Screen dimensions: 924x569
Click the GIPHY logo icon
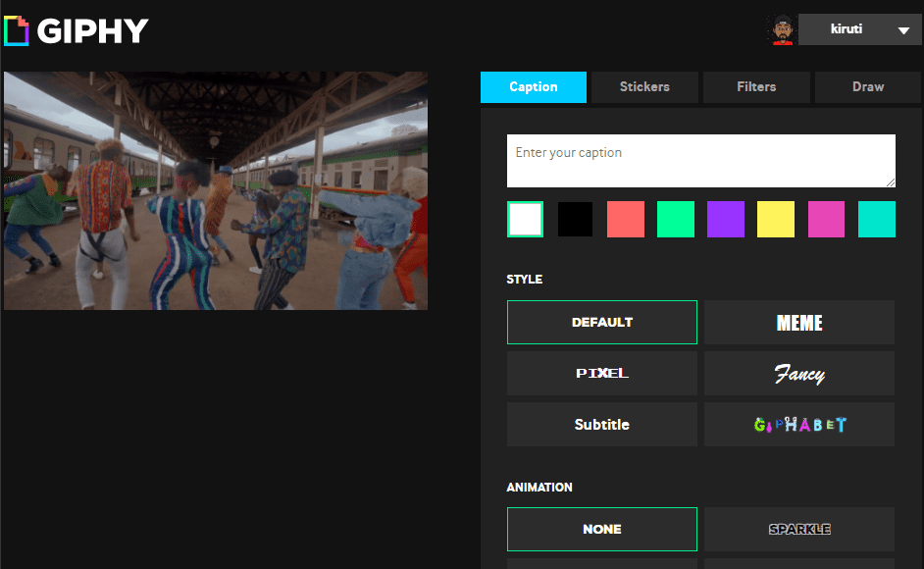(17, 30)
